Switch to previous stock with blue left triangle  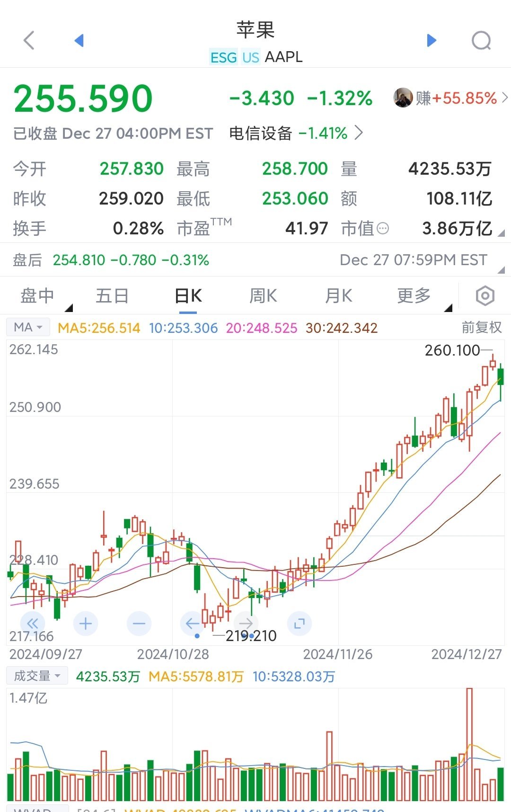(x=79, y=40)
